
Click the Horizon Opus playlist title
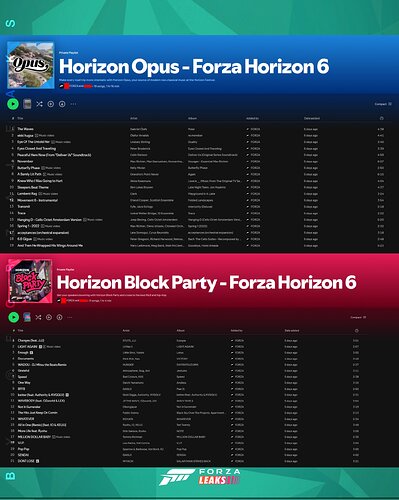pyautogui.click(x=194, y=66)
